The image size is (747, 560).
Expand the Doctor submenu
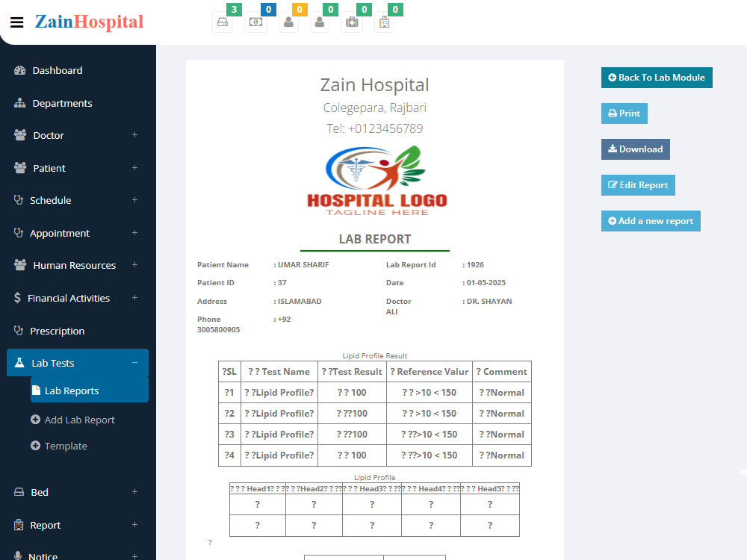pos(134,135)
